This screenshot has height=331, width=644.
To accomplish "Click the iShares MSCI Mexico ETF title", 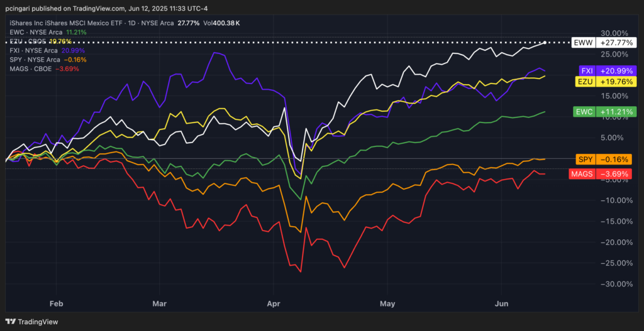I will [x=65, y=23].
